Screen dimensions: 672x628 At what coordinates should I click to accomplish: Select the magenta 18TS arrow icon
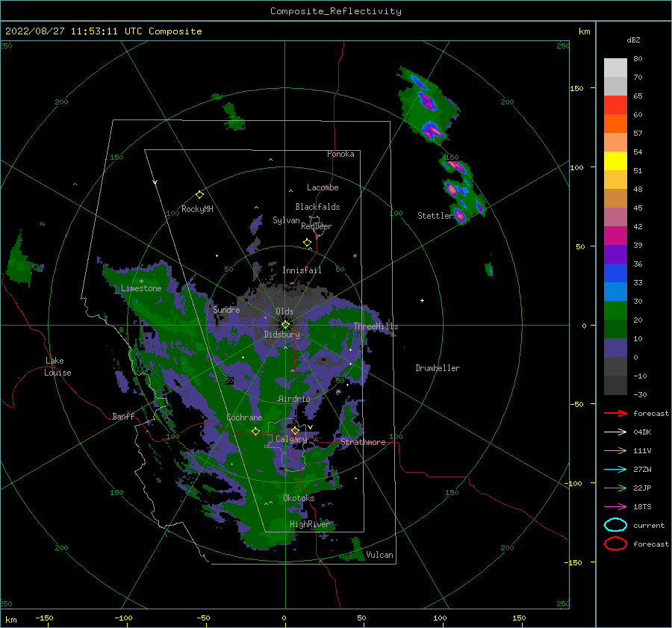(x=615, y=507)
